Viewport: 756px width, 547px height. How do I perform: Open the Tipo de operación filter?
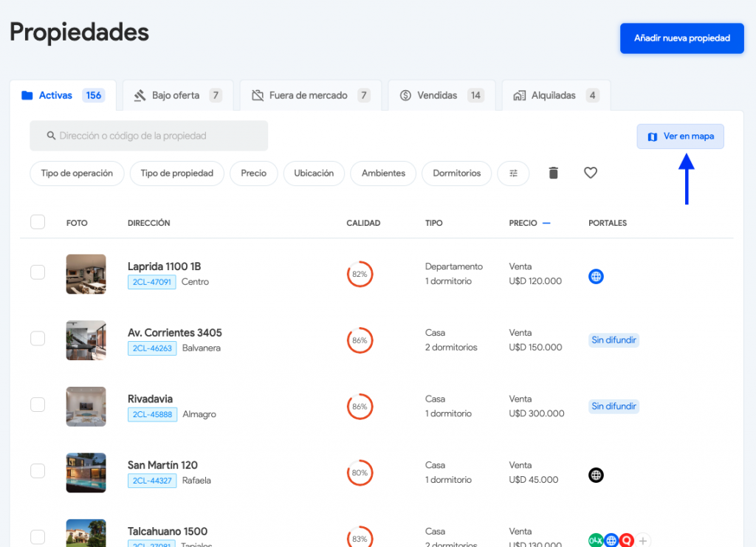tap(77, 173)
